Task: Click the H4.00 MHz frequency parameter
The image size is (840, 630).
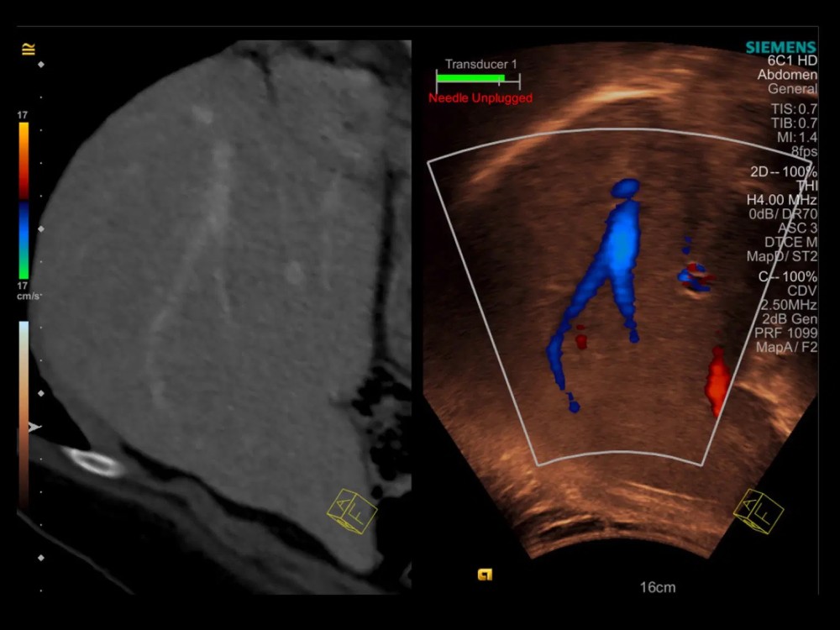Action: tap(781, 200)
